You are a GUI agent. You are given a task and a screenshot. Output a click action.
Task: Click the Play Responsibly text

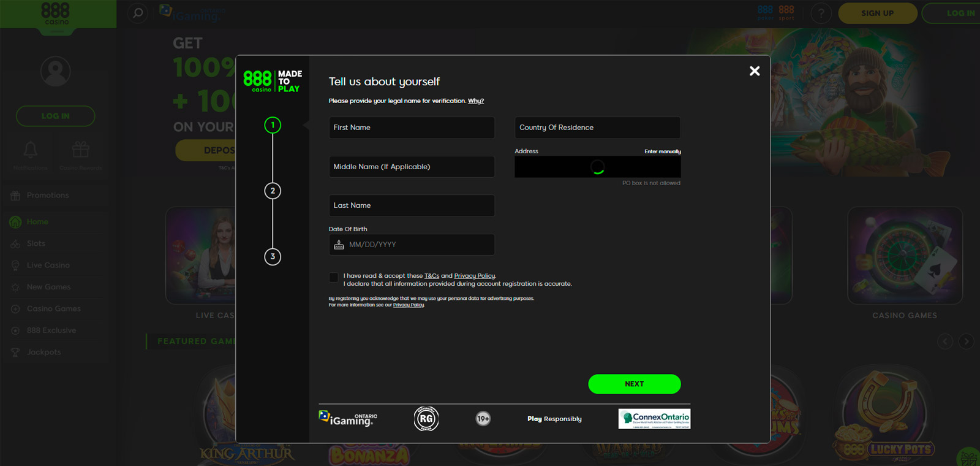[x=554, y=419]
